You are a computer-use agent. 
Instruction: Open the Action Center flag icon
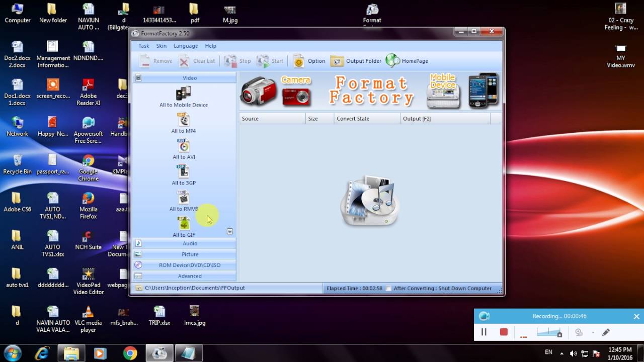[x=596, y=353]
